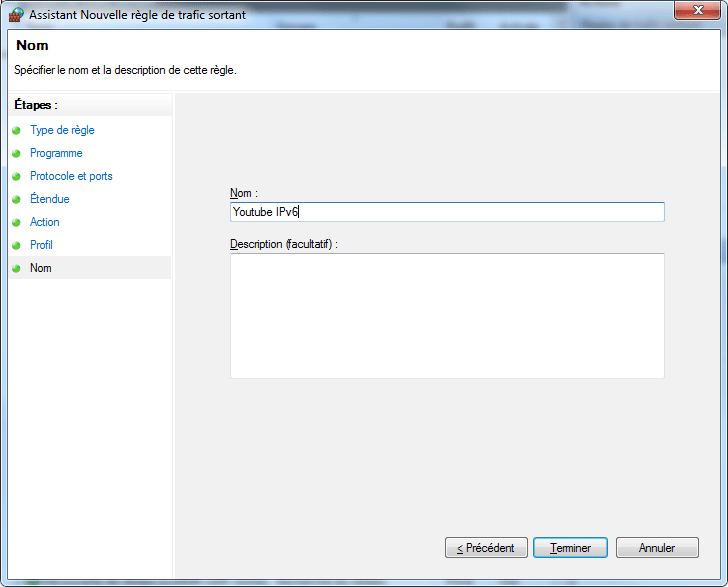The height and width of the screenshot is (587, 728).
Task: Click the green bullet beside Protocole et ports
Action: pos(16,176)
